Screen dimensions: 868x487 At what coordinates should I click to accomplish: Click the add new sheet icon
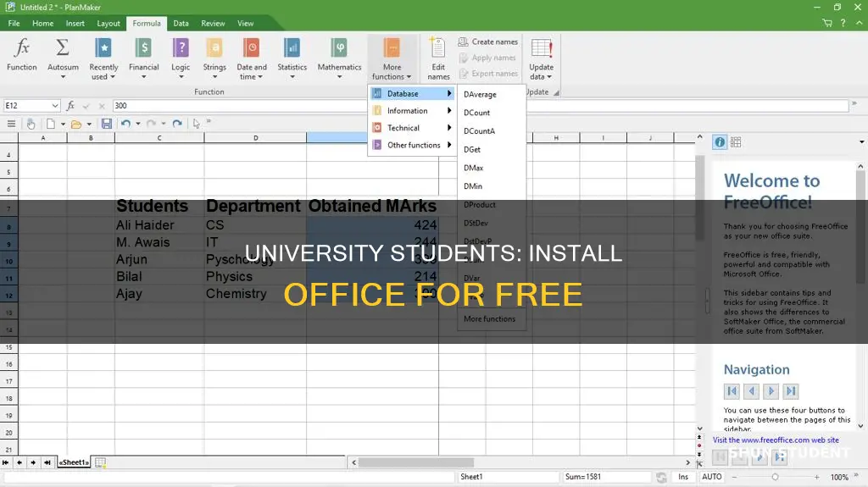click(x=100, y=462)
